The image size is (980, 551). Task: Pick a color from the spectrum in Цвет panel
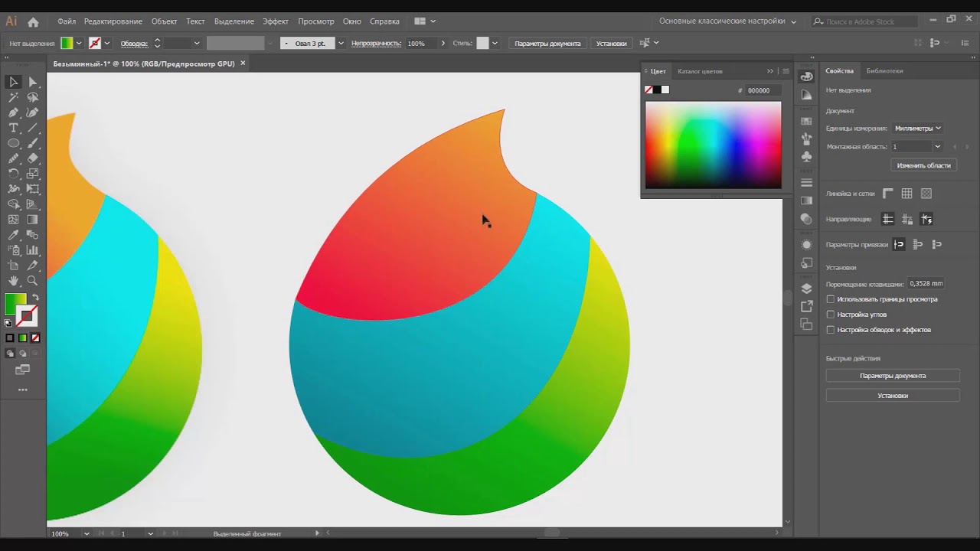[712, 145]
